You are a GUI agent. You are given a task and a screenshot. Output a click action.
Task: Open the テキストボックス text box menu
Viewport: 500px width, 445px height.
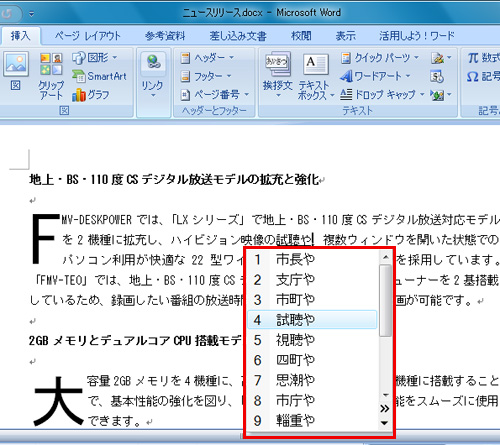click(315, 76)
